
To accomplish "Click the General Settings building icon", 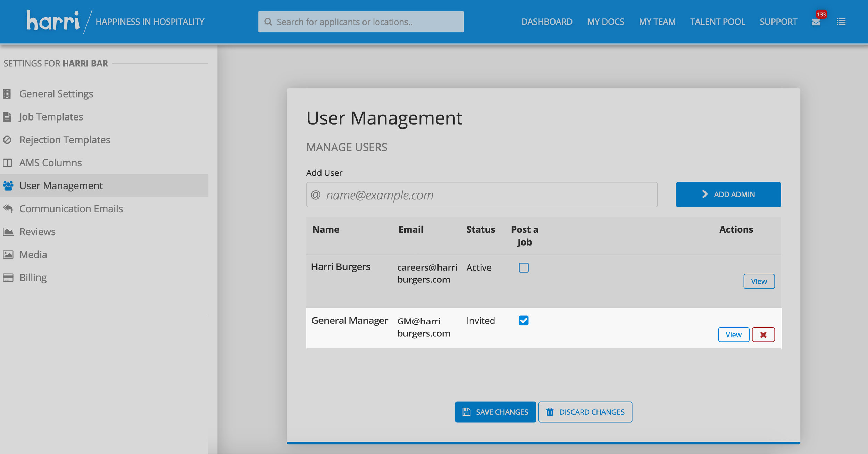I will (7, 94).
